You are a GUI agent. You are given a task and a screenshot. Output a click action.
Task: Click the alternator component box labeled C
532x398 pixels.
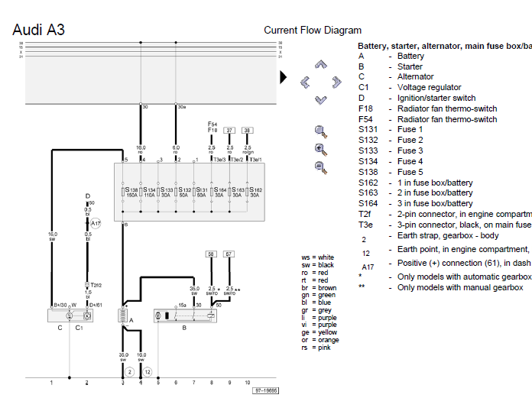[70, 315]
